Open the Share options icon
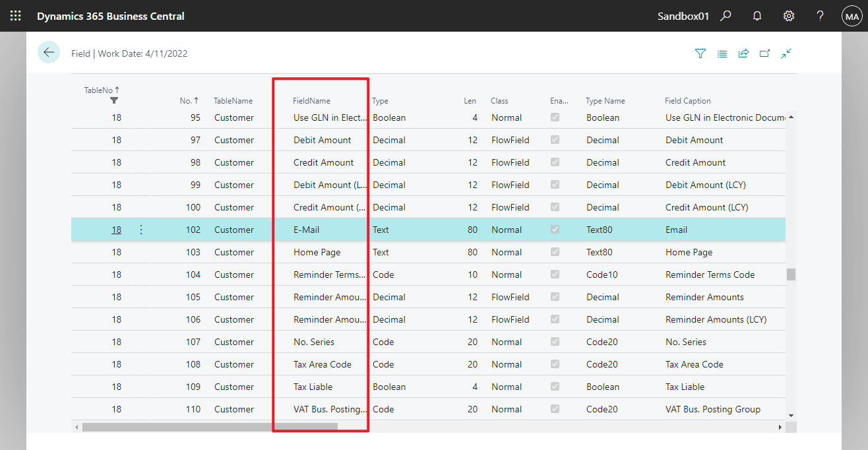This screenshot has height=450, width=868. click(743, 53)
